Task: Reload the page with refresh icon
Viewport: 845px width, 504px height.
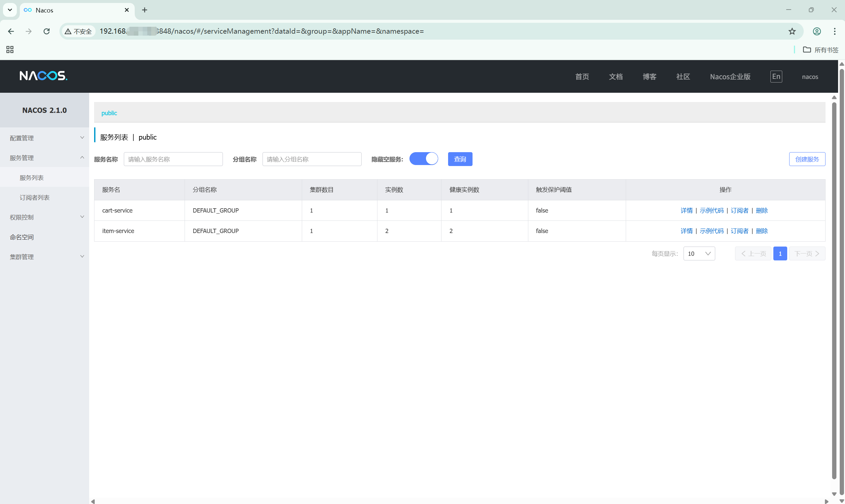Action: pos(47,31)
